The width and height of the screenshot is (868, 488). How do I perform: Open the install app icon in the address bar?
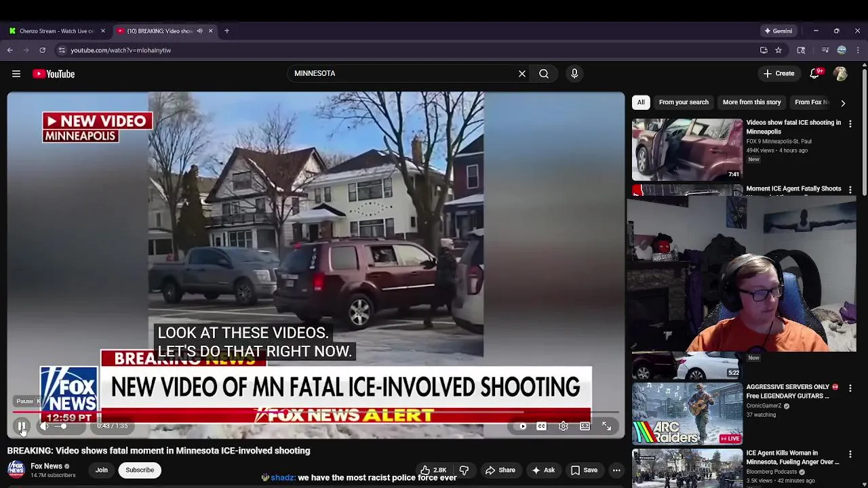coord(764,50)
